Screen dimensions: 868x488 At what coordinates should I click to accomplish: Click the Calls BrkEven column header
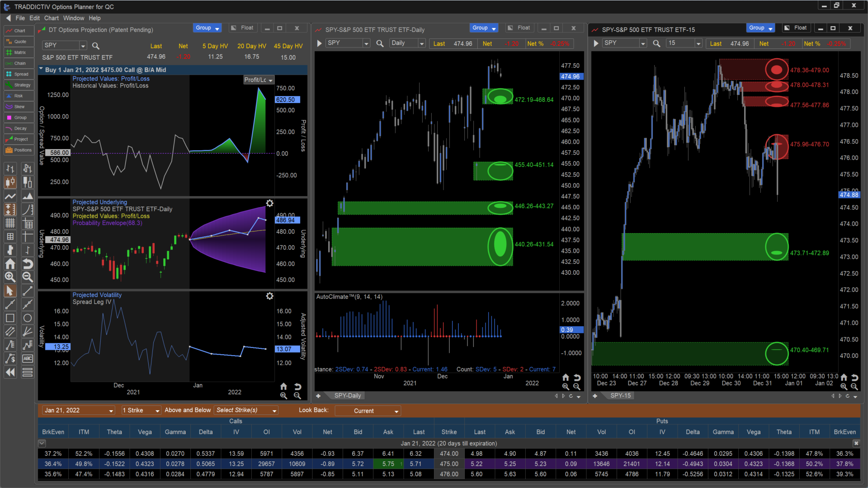(x=53, y=432)
